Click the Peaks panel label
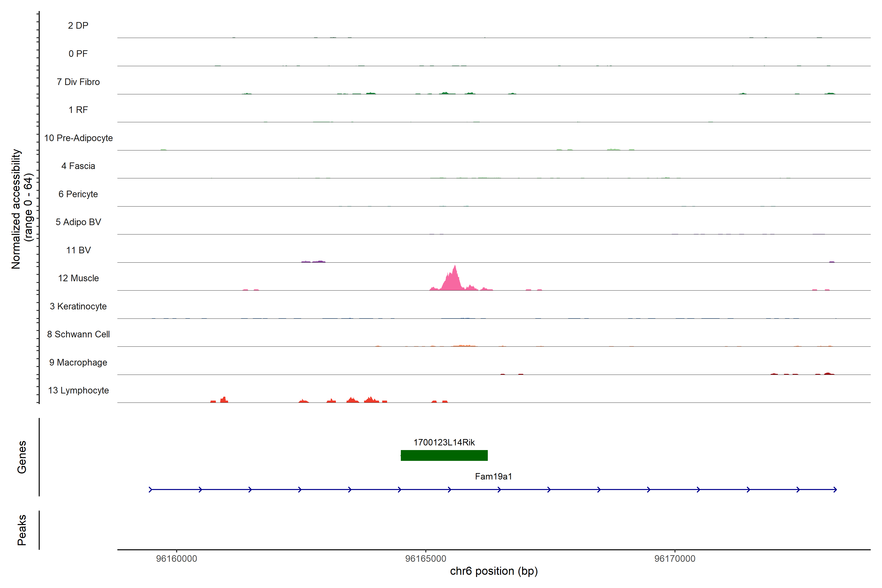The height and width of the screenshot is (588, 882). [x=22, y=529]
